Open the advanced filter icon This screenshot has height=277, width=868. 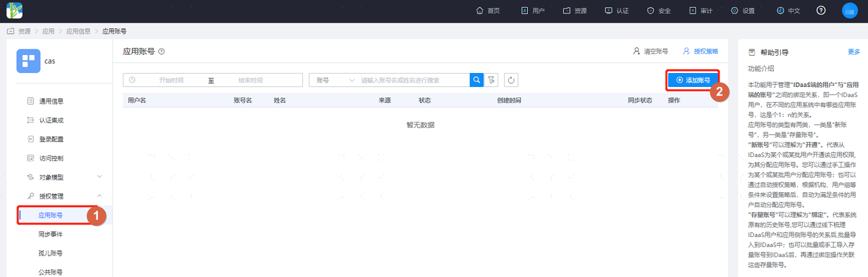491,80
